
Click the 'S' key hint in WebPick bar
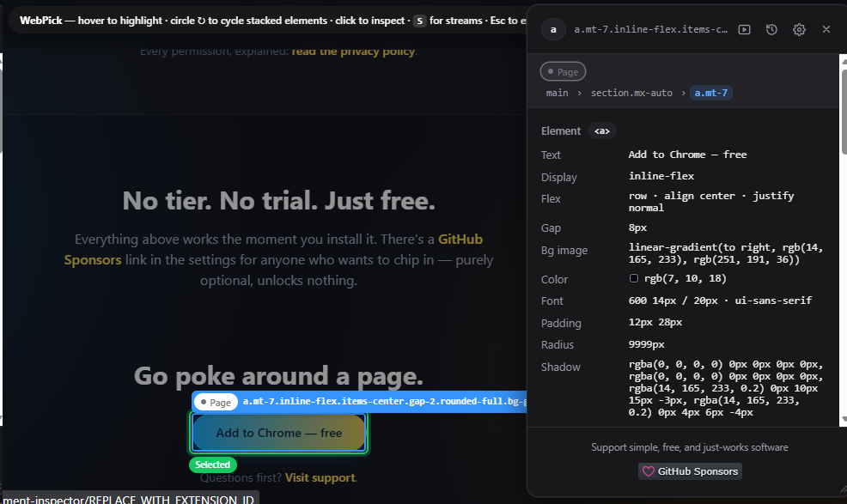420,21
